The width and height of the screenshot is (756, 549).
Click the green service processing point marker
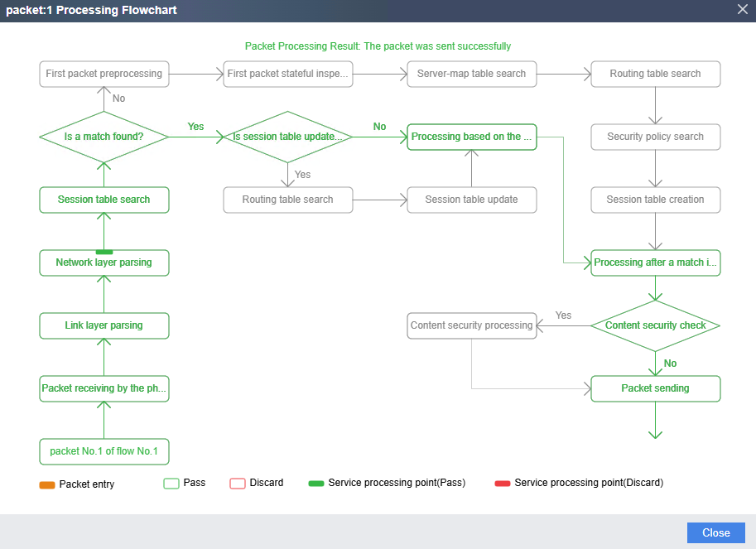(x=104, y=252)
